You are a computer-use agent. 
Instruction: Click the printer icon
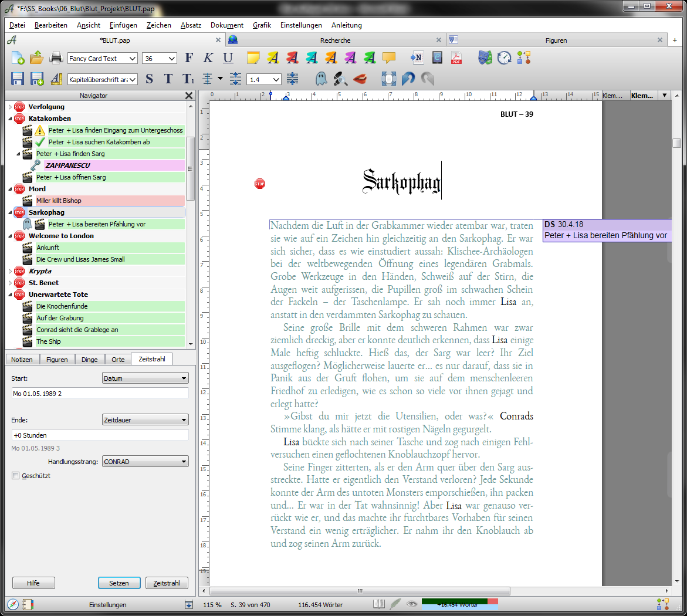[56, 58]
